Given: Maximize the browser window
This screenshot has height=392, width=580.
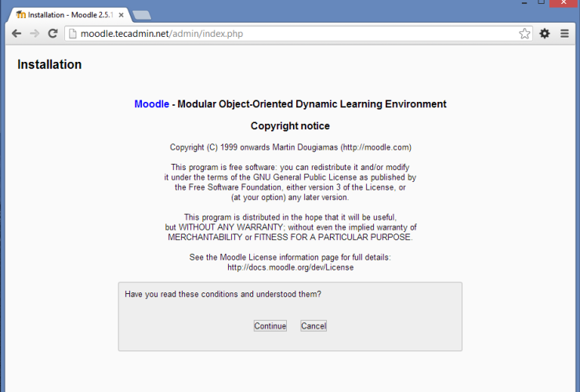Looking at the screenshot, I should pos(541,3).
